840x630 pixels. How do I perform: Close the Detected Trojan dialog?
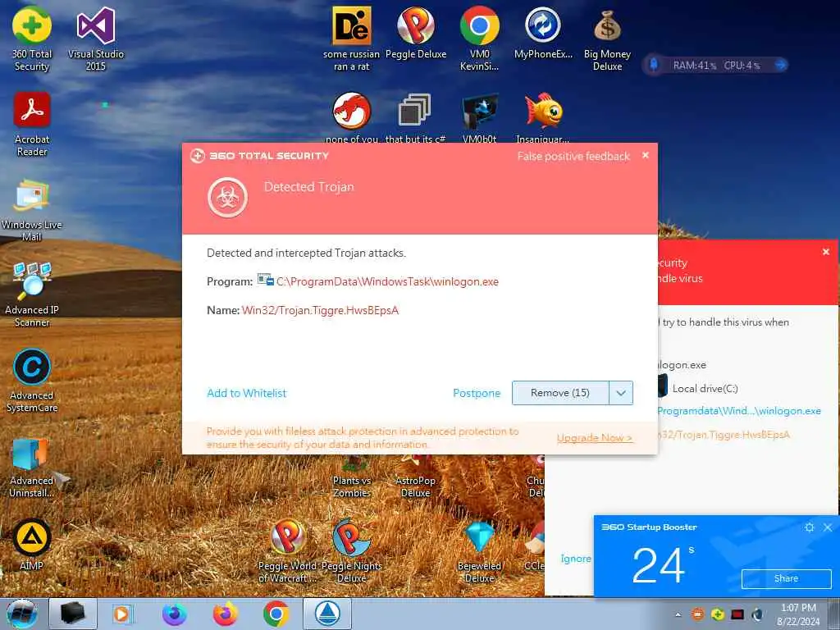(646, 155)
